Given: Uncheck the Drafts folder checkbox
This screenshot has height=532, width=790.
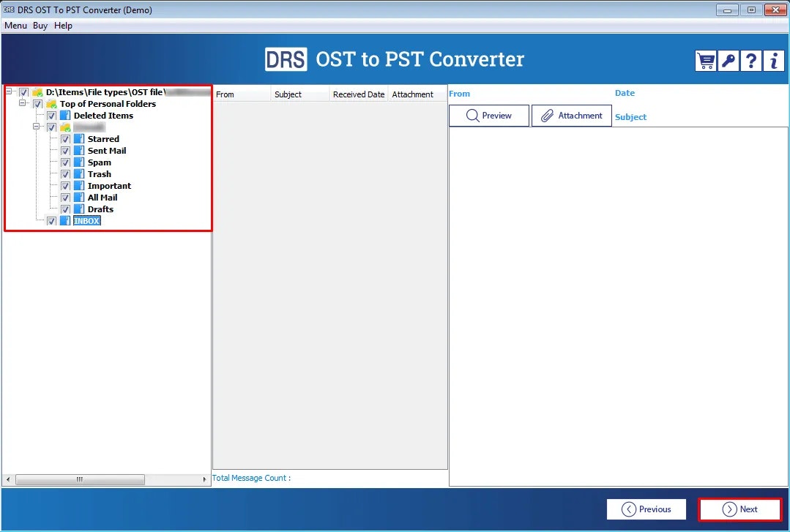Looking at the screenshot, I should coord(65,209).
